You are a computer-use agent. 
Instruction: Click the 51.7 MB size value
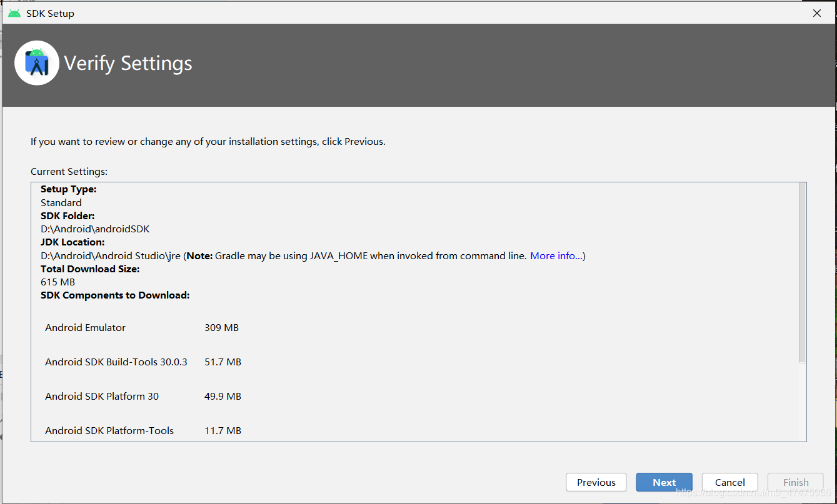(x=223, y=362)
